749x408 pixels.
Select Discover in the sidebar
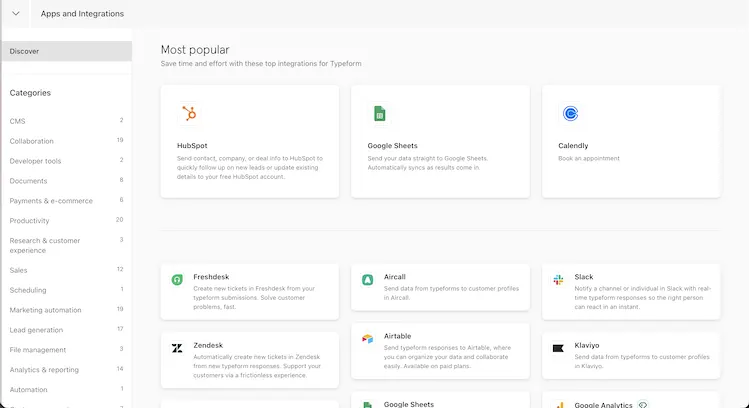[x=67, y=51]
